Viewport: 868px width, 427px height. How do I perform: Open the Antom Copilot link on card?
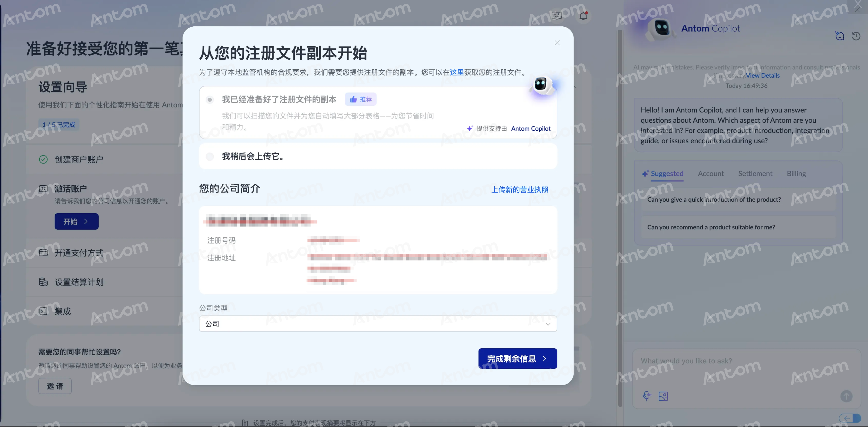coord(531,129)
